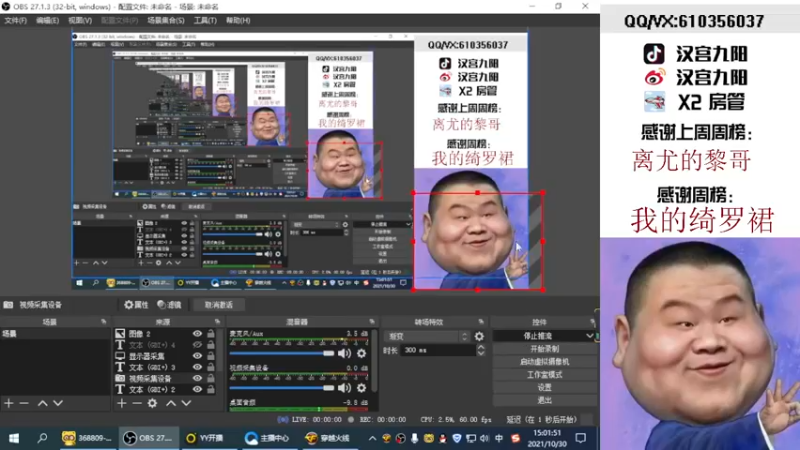Click the mixer panel vertical scrollbar
The height and width of the screenshot is (450, 800).
point(375,361)
